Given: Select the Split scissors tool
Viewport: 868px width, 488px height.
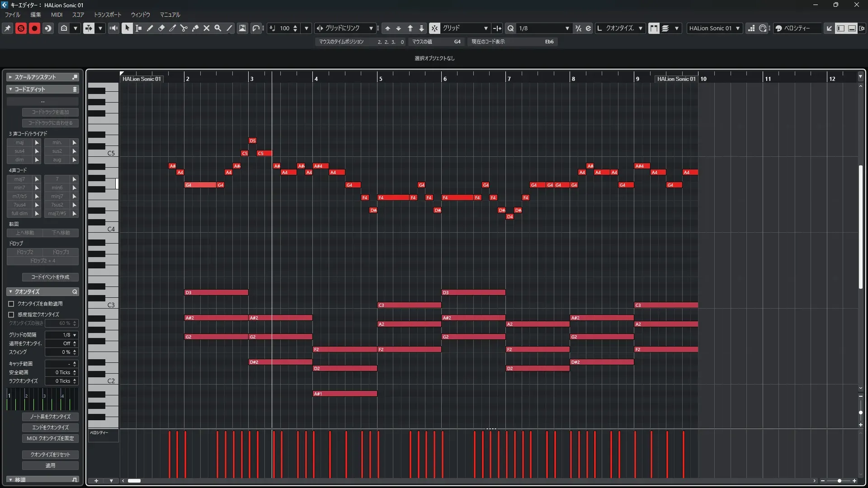Looking at the screenshot, I should 184,28.
